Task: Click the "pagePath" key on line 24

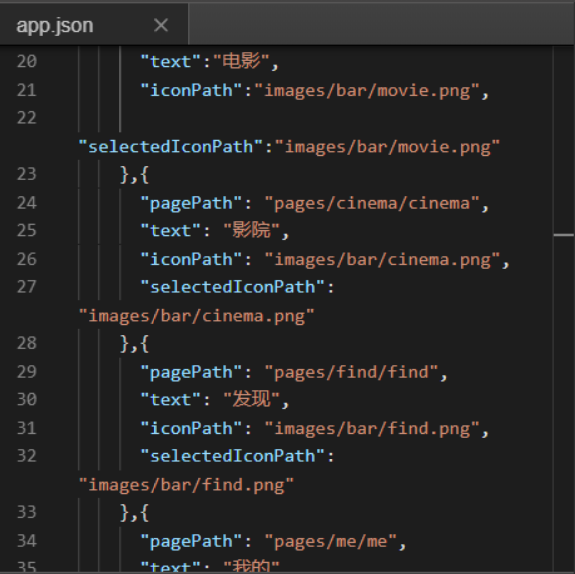Action: [x=191, y=203]
